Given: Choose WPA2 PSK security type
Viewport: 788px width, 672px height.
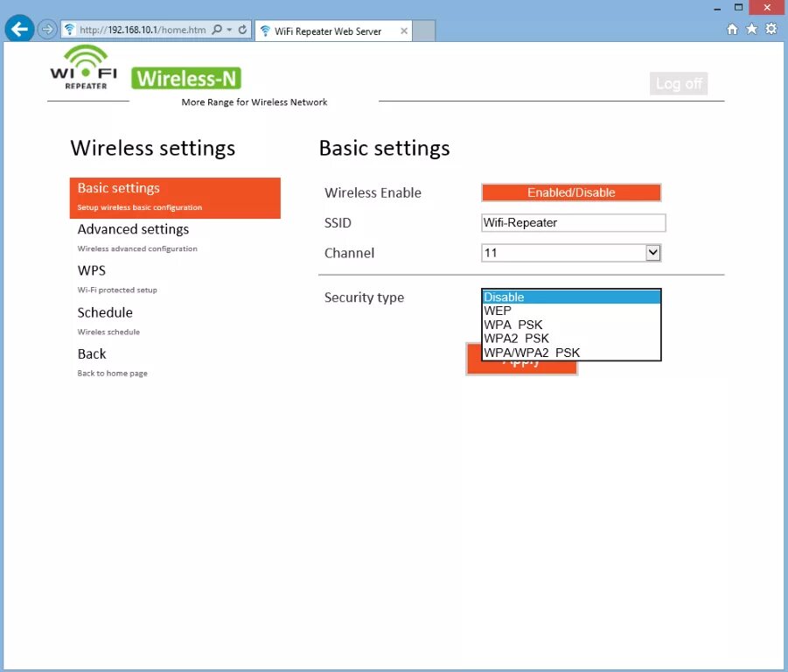Looking at the screenshot, I should click(x=571, y=339).
